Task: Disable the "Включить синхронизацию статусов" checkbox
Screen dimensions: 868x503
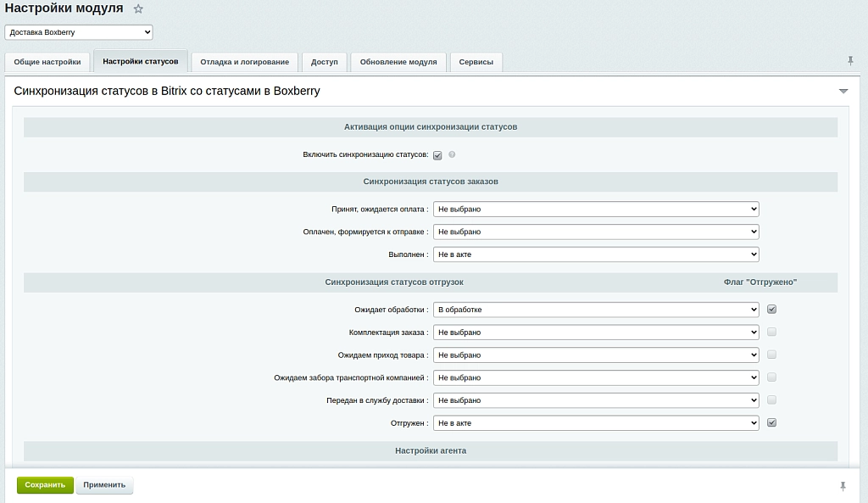Action: point(437,155)
